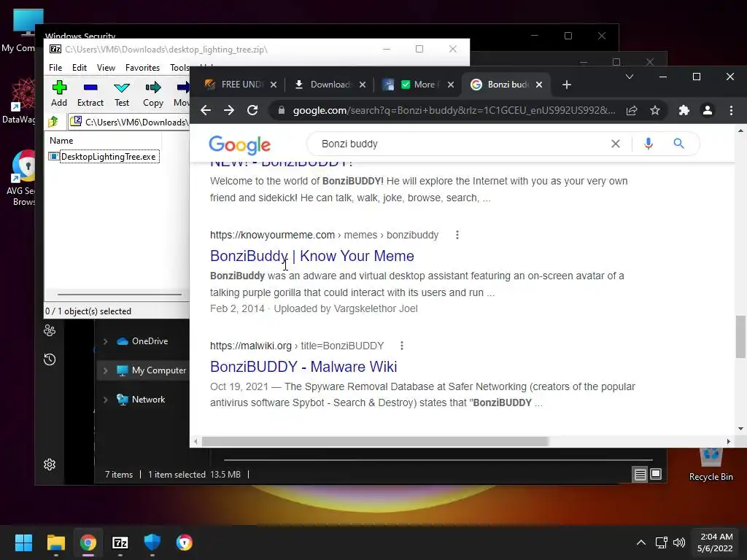Click the 7-Zip Add toolbar icon
747x560 pixels.
(59, 93)
